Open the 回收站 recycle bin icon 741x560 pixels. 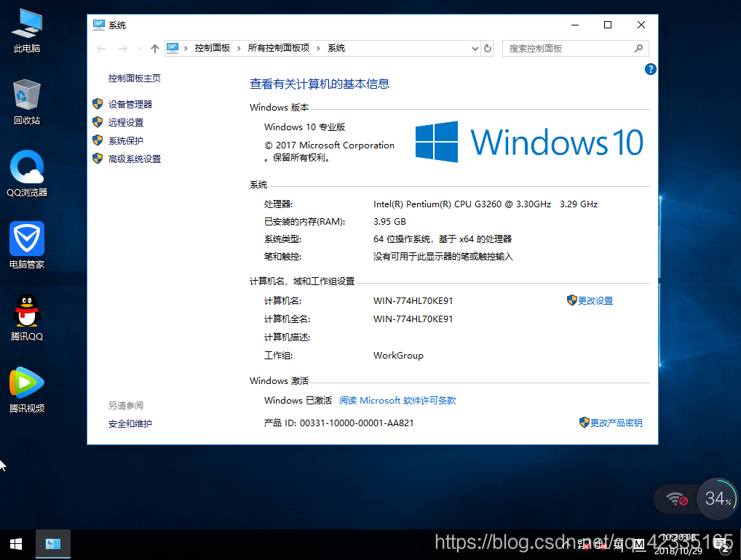[x=27, y=102]
